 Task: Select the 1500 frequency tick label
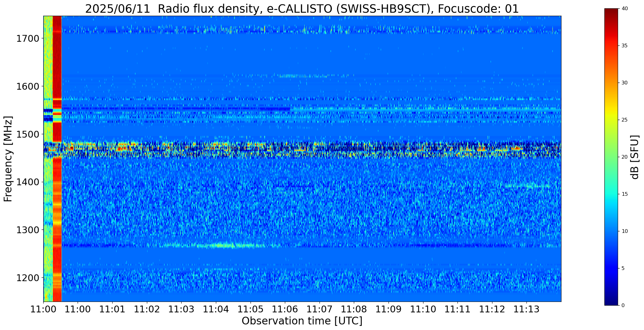27,134
